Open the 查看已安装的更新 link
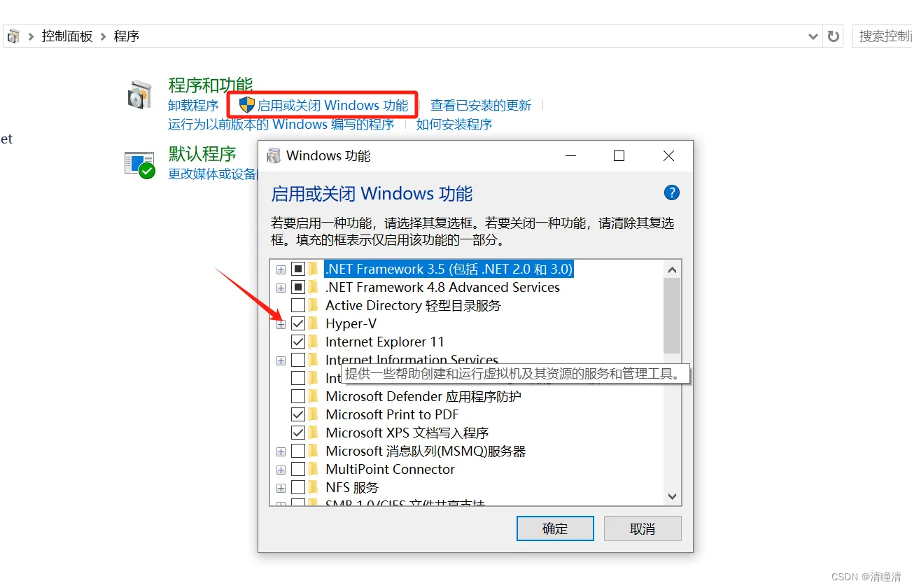This screenshot has height=588, width=912. click(x=481, y=106)
